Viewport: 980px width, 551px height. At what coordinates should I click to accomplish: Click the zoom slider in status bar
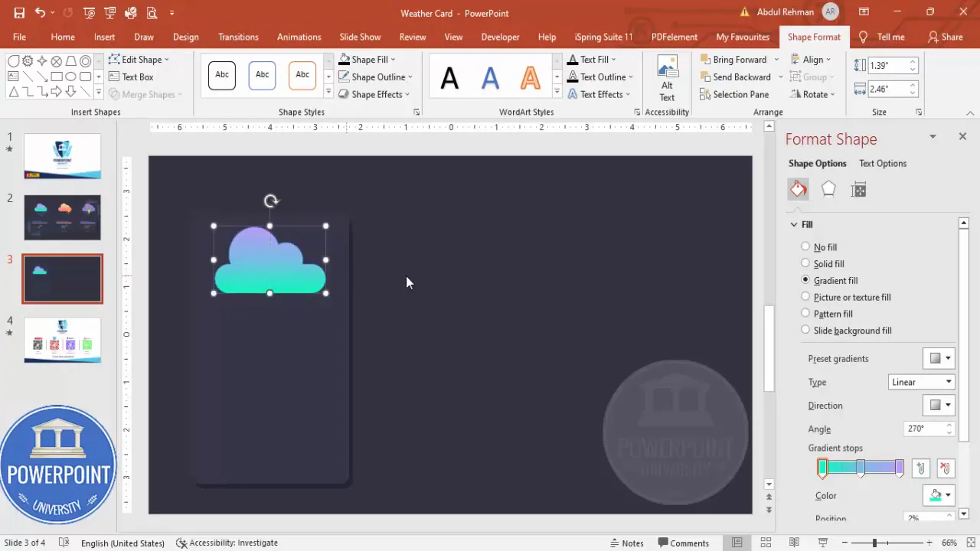[x=874, y=543]
